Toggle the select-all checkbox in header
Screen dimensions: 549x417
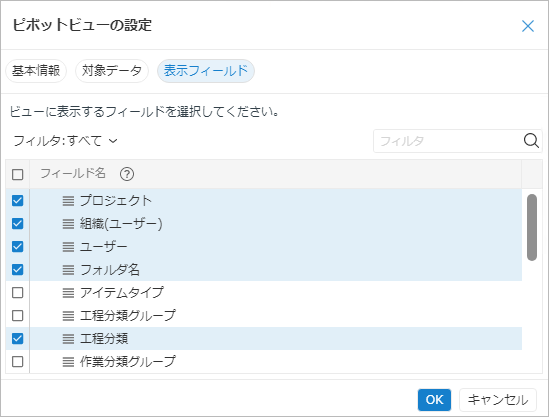tap(18, 174)
